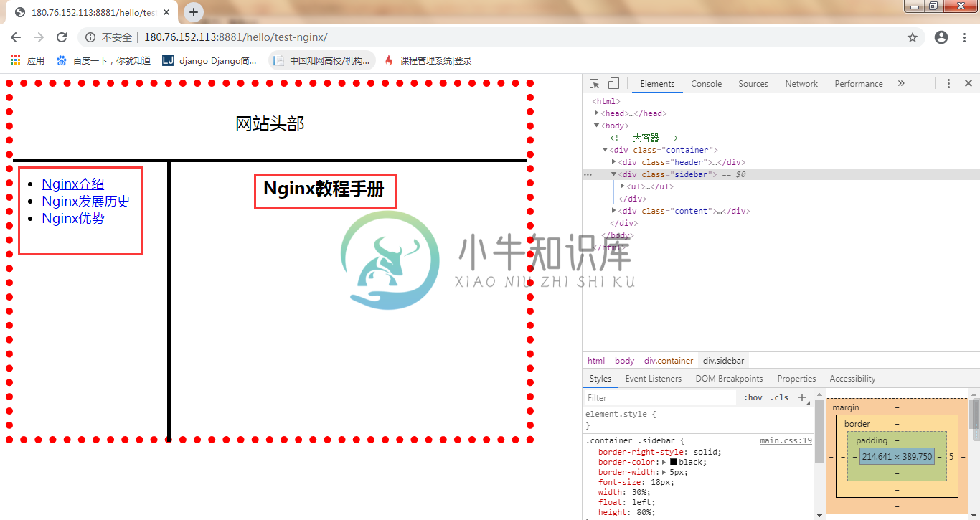This screenshot has height=520, width=980.
Task: Close the DevTools panel
Action: pos(968,84)
